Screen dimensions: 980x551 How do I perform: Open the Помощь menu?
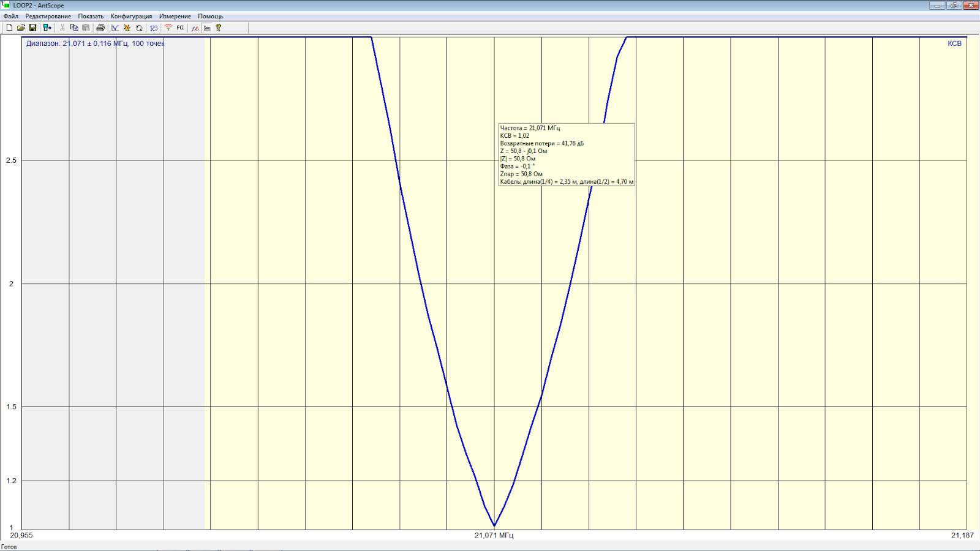click(210, 17)
